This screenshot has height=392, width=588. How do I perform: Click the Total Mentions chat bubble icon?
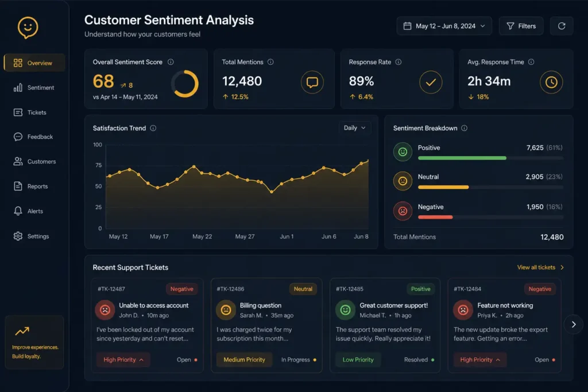(312, 82)
